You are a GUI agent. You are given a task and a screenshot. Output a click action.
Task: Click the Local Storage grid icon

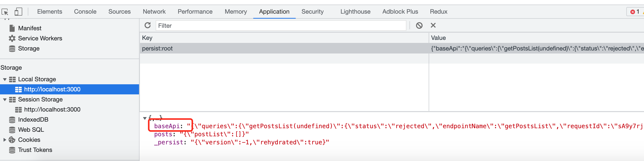click(x=12, y=79)
